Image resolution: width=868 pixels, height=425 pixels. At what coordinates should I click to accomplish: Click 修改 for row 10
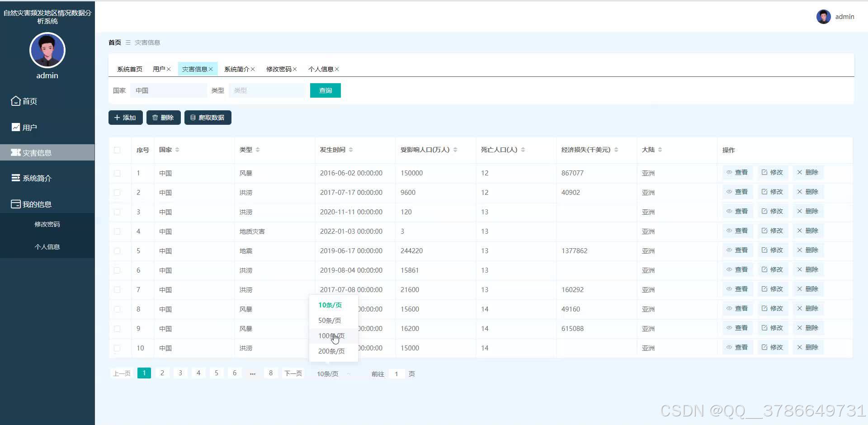[x=773, y=347]
